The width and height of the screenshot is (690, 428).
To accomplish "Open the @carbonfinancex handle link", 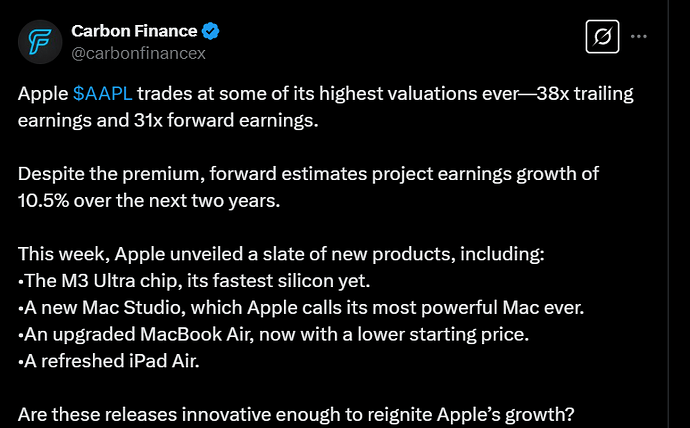I will tap(139, 53).
